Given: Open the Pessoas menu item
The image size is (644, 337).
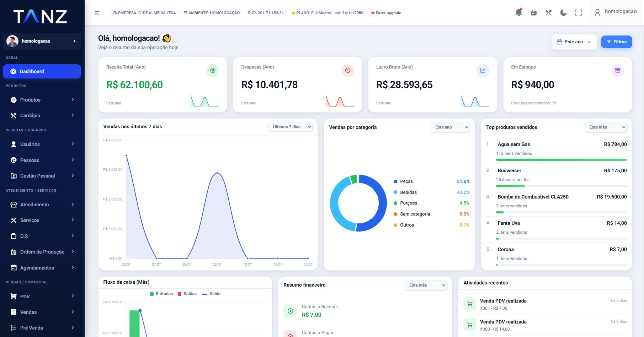Looking at the screenshot, I should pos(42,160).
